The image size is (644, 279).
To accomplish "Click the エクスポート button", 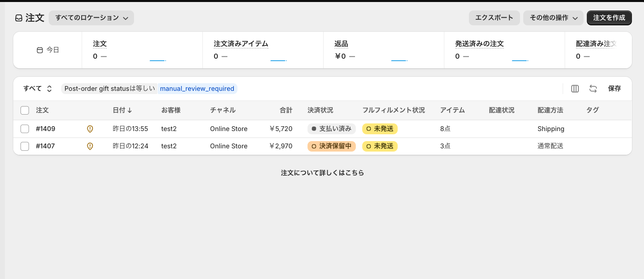I will coord(494,18).
